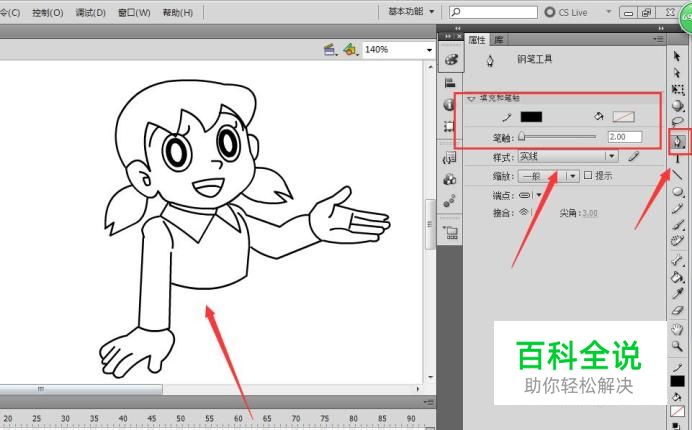Select the Bone tool
Image resolution: width=692 pixels, height=430 pixels.
pos(677,260)
